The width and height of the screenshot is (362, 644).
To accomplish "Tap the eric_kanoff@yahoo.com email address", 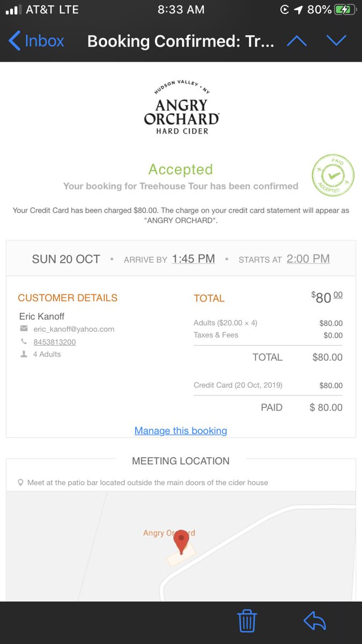I will (x=73, y=329).
